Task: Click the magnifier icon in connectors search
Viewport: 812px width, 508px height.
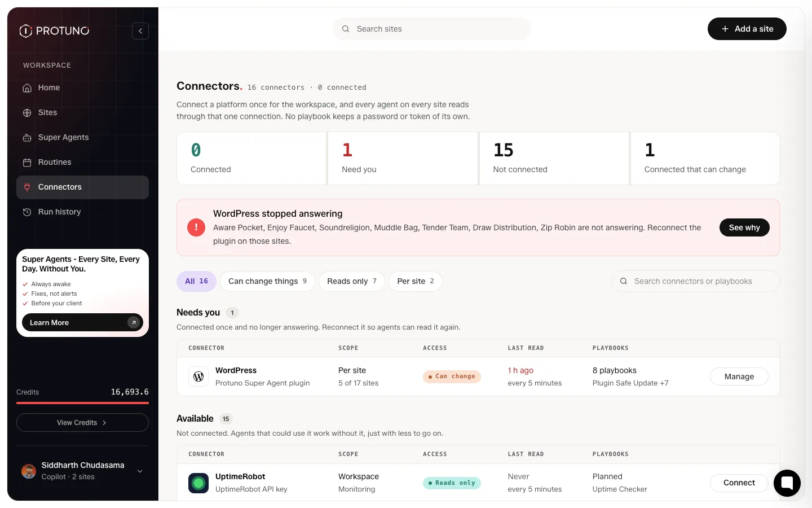Action: pos(624,281)
